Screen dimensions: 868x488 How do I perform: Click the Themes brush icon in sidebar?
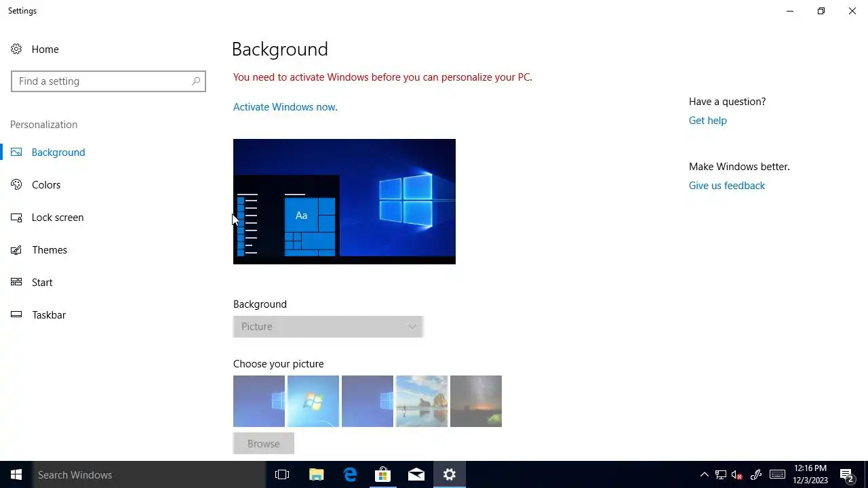tap(16, 249)
